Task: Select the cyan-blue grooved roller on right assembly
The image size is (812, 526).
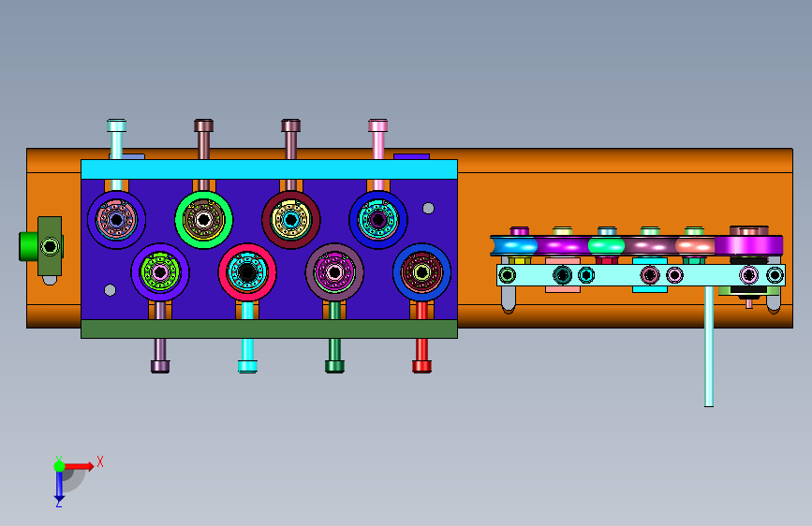Action: tap(514, 245)
